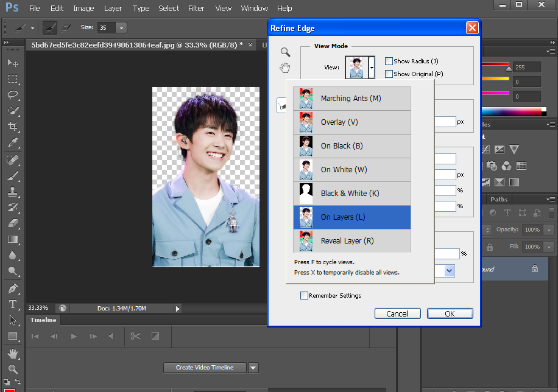Click the scissors split icon in Timeline

point(136,336)
